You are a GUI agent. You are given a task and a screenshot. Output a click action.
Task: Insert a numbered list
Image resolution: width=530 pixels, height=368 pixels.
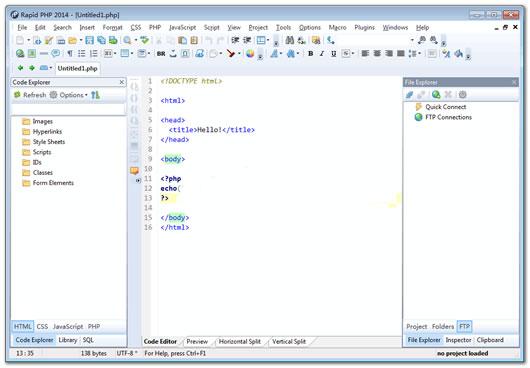[94, 53]
